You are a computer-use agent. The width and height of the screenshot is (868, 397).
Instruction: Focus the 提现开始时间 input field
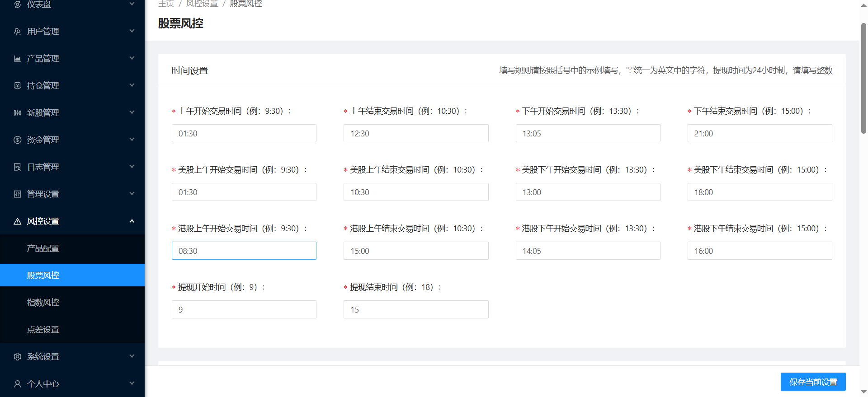244,309
